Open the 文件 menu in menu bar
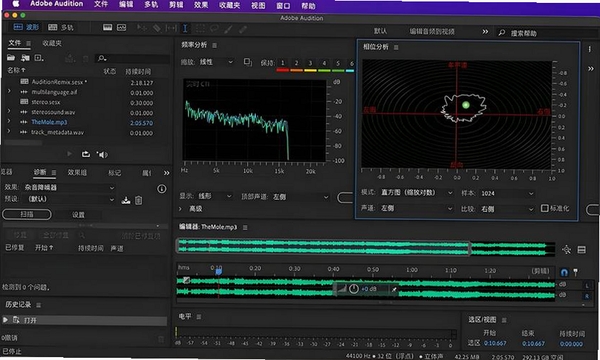This screenshot has width=600, height=360. click(x=101, y=4)
